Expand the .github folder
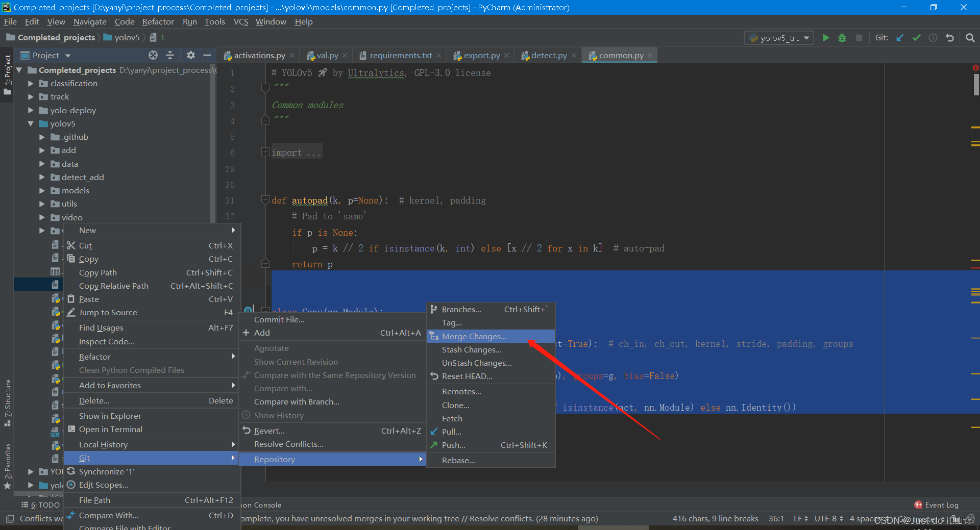The image size is (980, 530). (42, 137)
